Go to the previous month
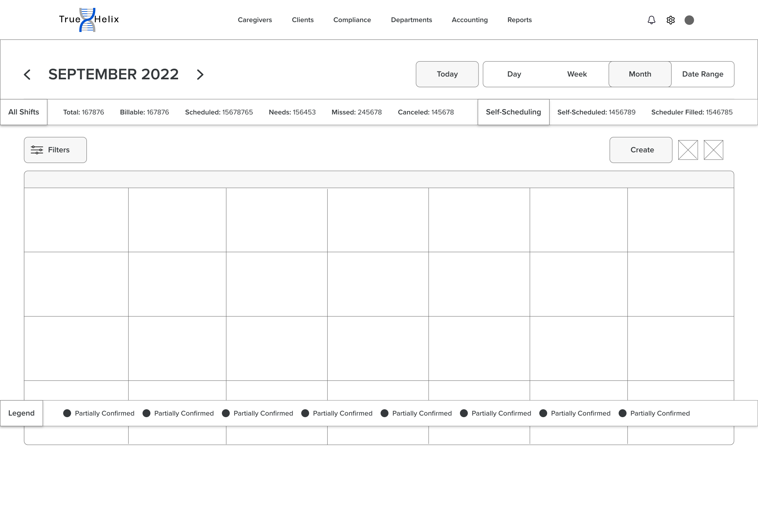The image size is (758, 532). pos(27,74)
